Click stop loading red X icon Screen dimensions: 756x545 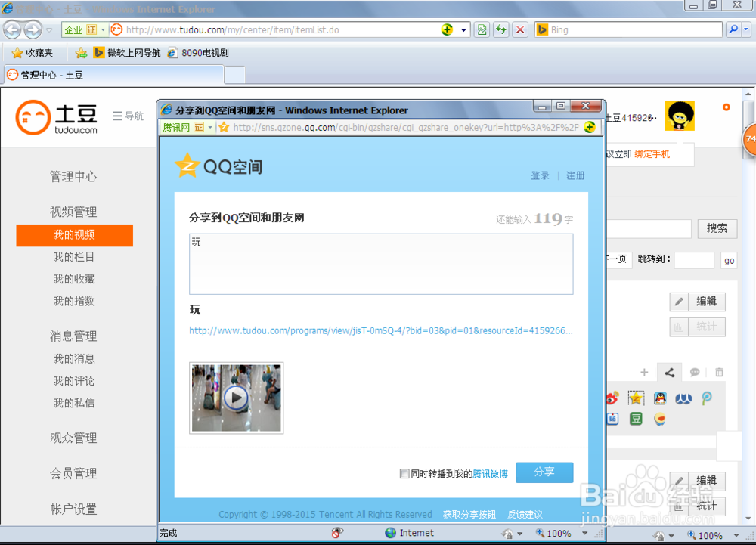click(520, 30)
